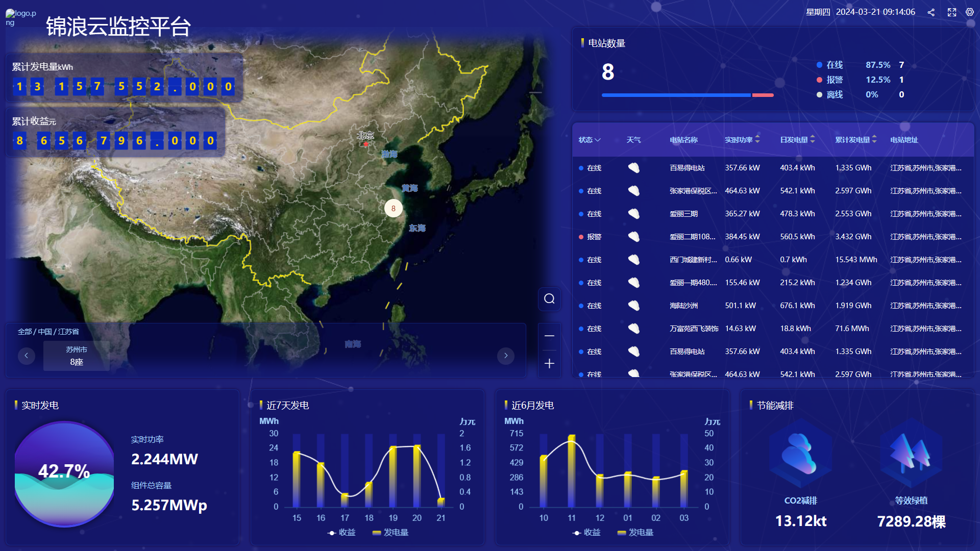The image size is (980, 551).
Task: Open settings gear icon
Action: pyautogui.click(x=970, y=12)
